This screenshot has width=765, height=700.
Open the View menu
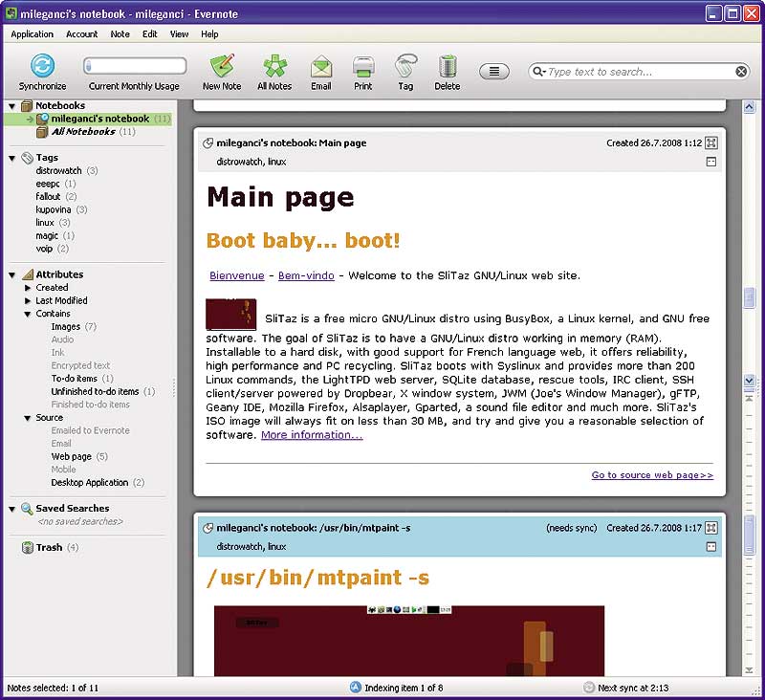pos(179,34)
